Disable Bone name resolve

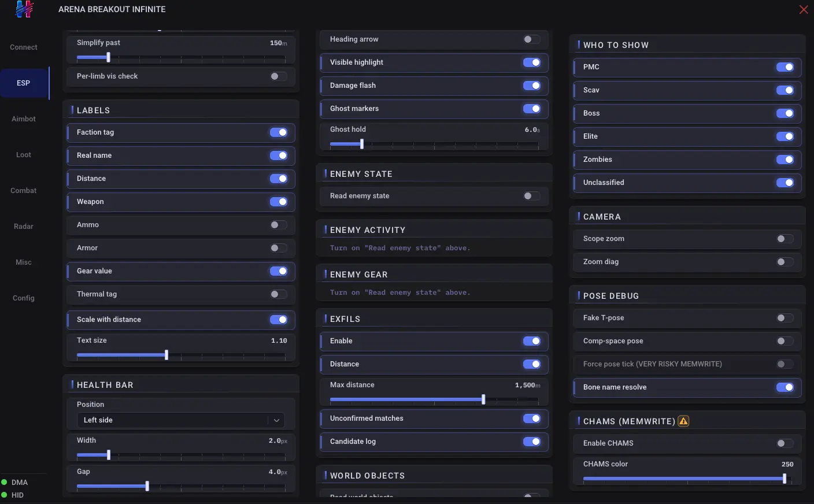pos(785,387)
